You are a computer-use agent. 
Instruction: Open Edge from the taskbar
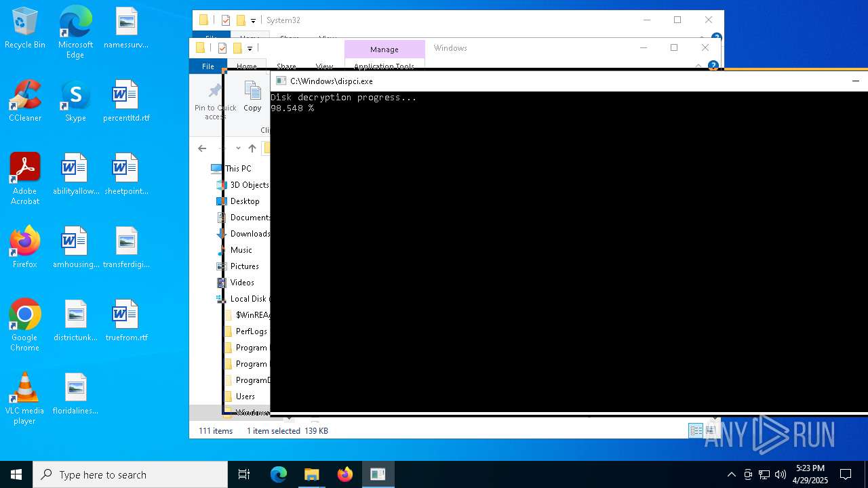[279, 474]
